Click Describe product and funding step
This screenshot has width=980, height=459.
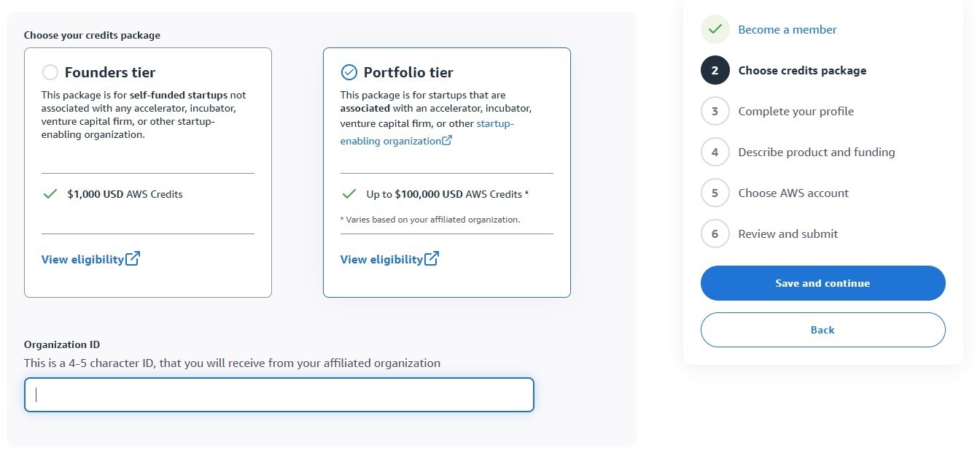click(817, 152)
